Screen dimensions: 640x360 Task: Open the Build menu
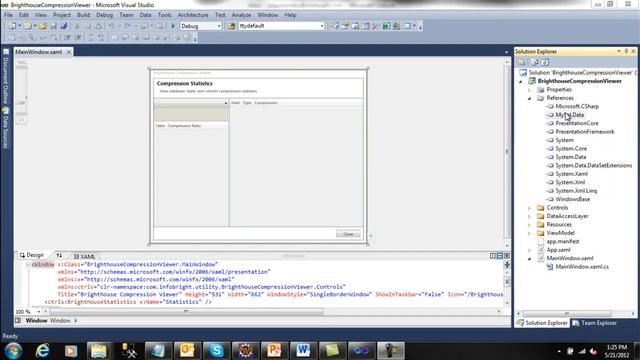[x=83, y=15]
